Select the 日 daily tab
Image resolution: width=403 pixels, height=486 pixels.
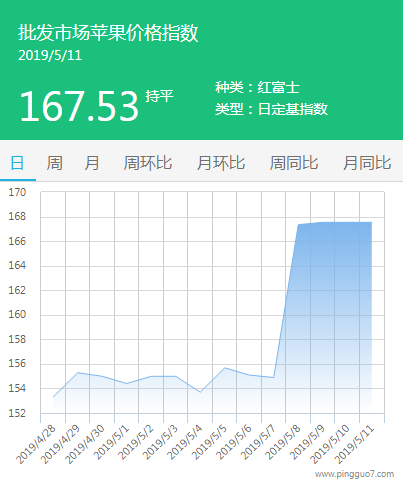point(17,163)
